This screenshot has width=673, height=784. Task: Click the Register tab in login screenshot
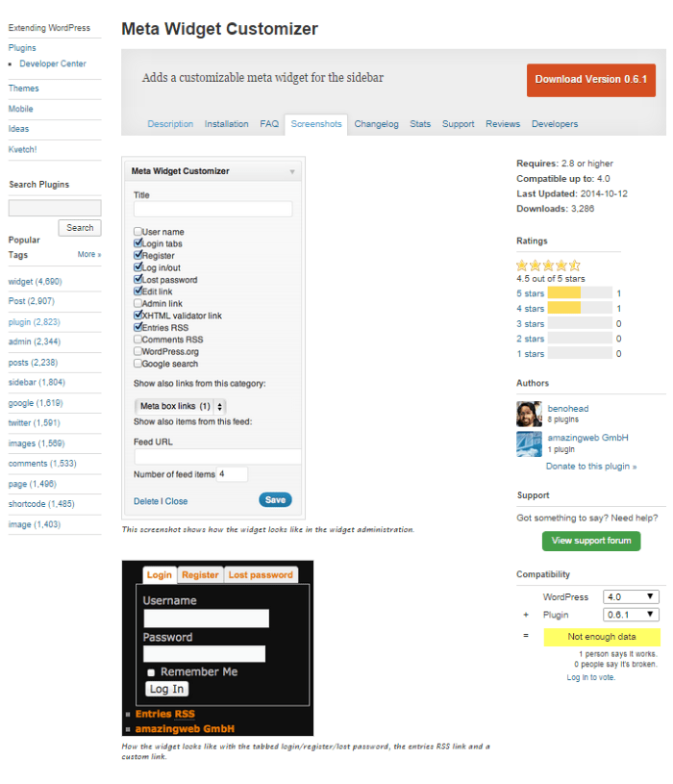point(200,575)
